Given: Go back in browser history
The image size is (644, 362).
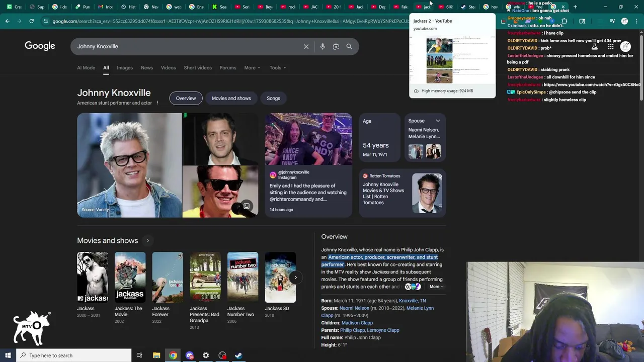Looking at the screenshot, I should tap(7, 21).
